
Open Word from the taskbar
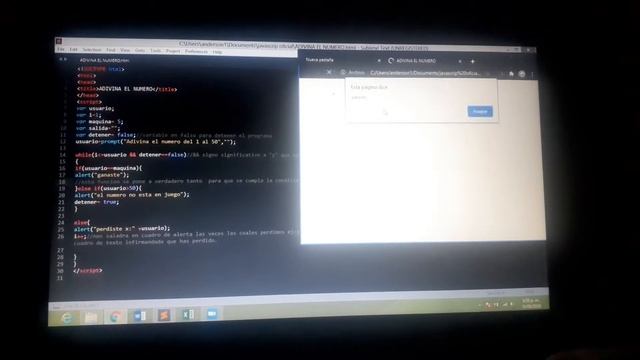140,316
